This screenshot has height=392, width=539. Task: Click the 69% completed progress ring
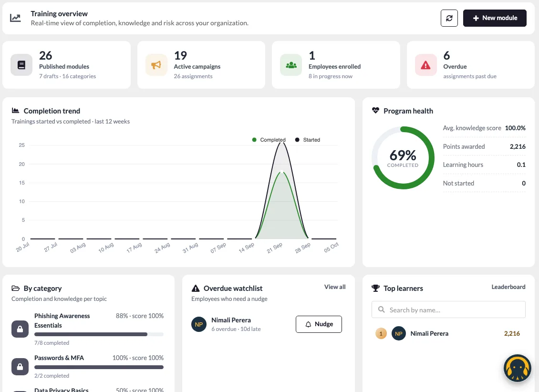[x=403, y=158]
